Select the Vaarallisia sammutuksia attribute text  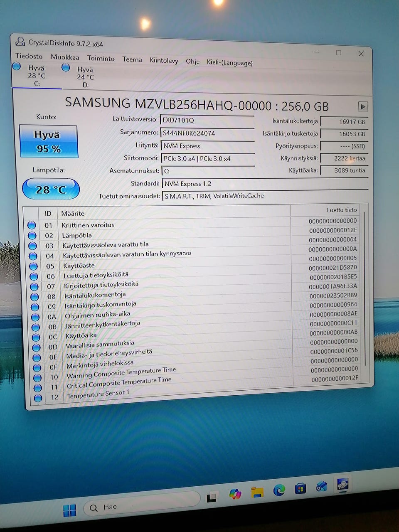point(100,345)
